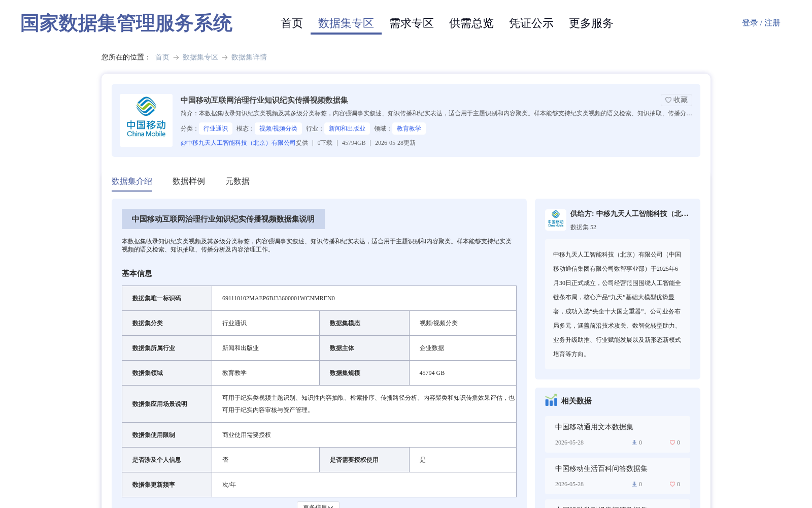Click the 2026-05-28更新 text in header

(395, 143)
